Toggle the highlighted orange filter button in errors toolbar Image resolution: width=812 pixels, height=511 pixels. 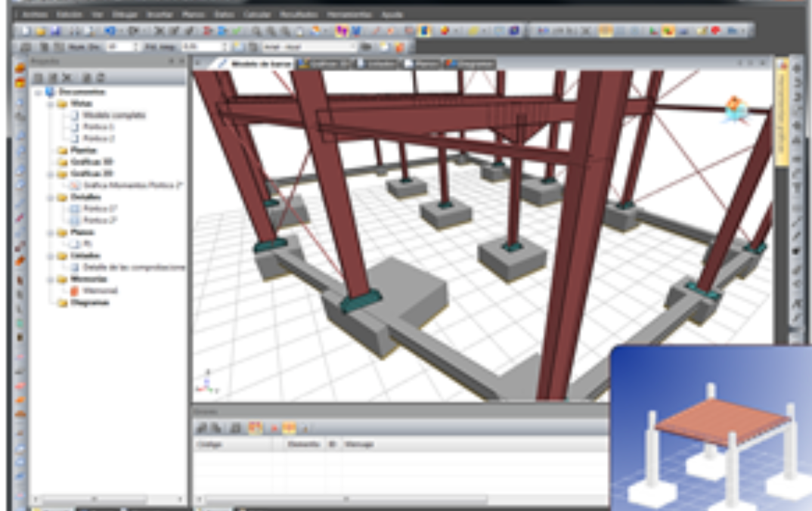[290, 428]
